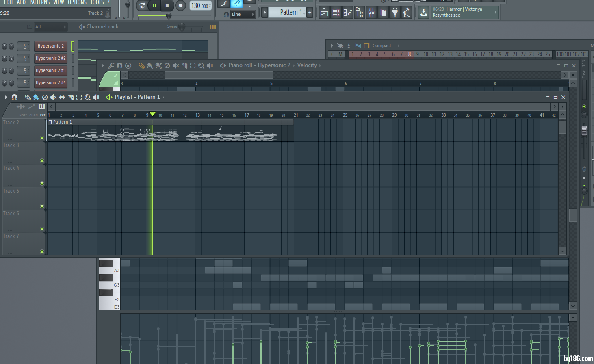This screenshot has width=594, height=364.
Task: Click the project/files page icon in toolbar
Action: 383,13
